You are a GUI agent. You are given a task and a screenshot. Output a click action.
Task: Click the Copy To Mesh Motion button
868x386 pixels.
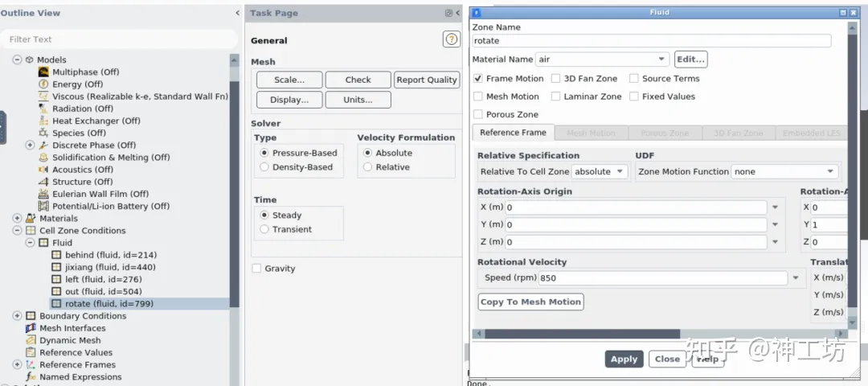click(x=530, y=302)
